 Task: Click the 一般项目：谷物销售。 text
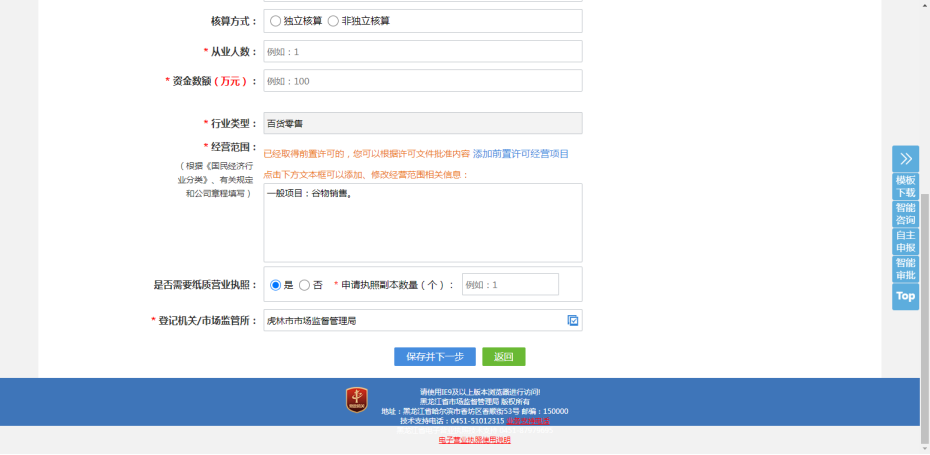click(309, 193)
